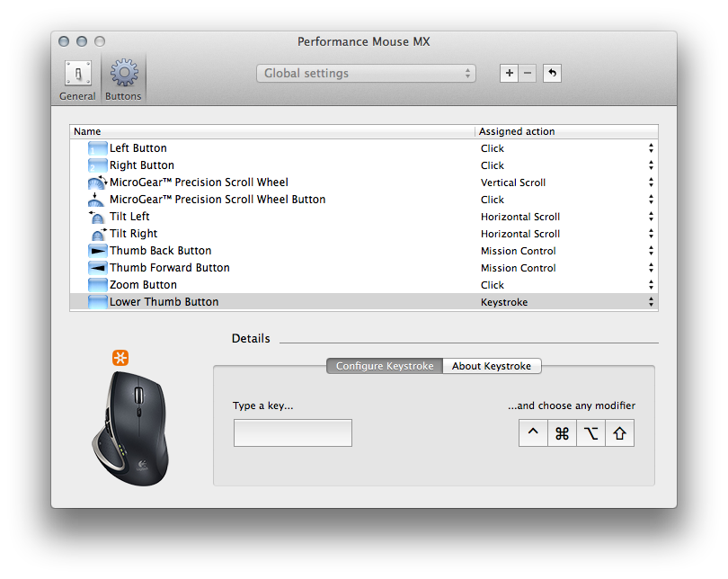728x579 pixels.
Task: Select the Zoom Button row text
Action: click(x=143, y=285)
